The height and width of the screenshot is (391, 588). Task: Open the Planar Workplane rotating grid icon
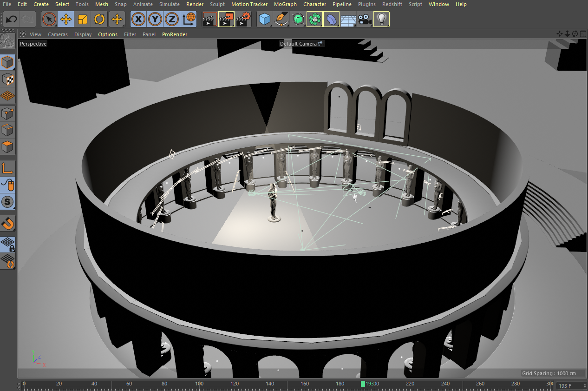(x=8, y=261)
